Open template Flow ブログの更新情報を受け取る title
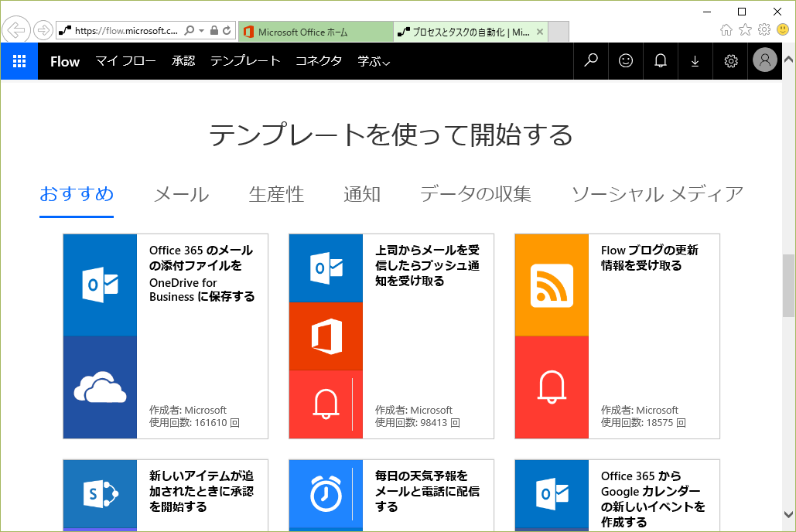This screenshot has height=532, width=796. (x=649, y=257)
